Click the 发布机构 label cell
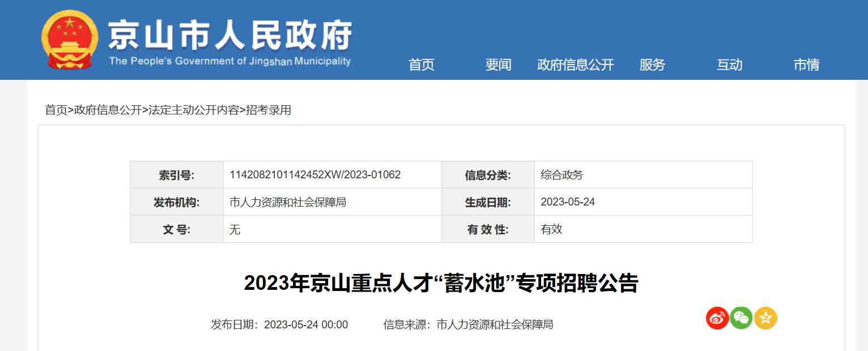Image resolution: width=868 pixels, height=351 pixels. (177, 202)
